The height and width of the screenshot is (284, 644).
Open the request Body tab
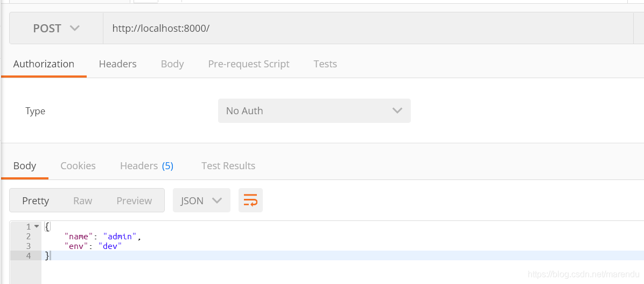172,64
